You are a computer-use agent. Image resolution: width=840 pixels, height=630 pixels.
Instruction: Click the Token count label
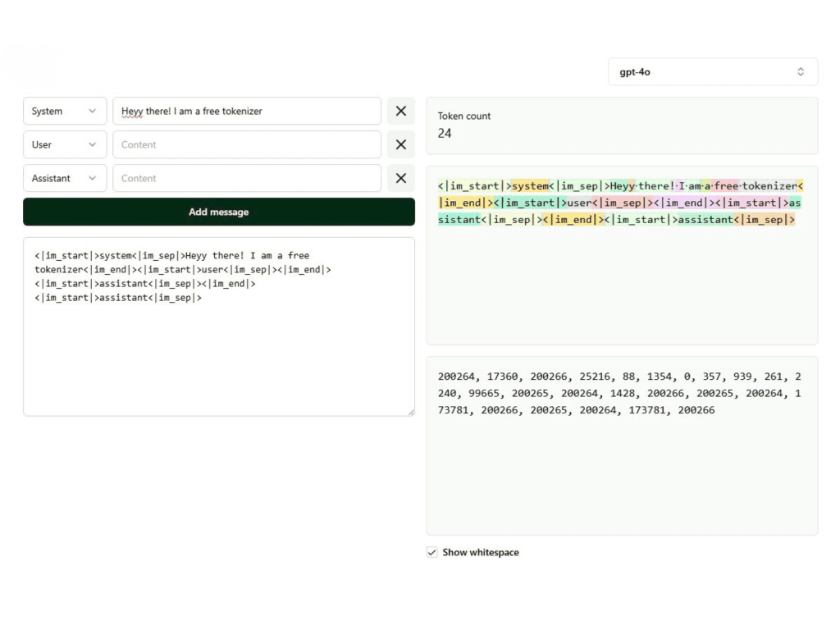click(464, 116)
